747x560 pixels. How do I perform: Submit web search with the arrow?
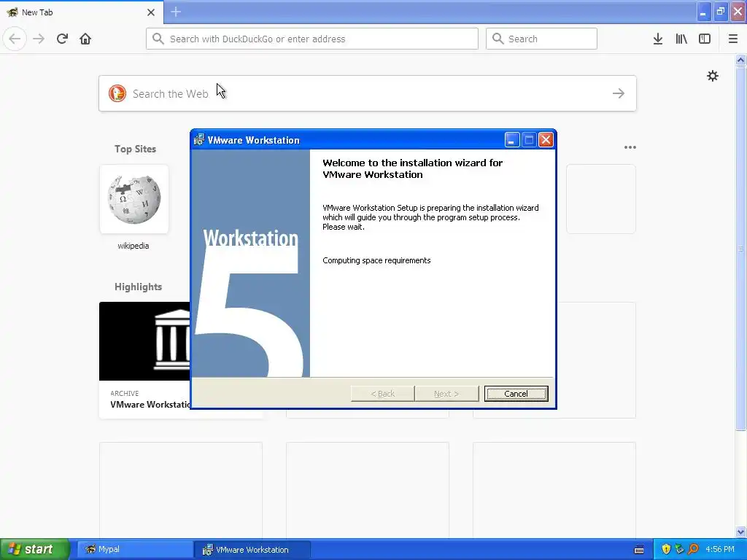[619, 93]
